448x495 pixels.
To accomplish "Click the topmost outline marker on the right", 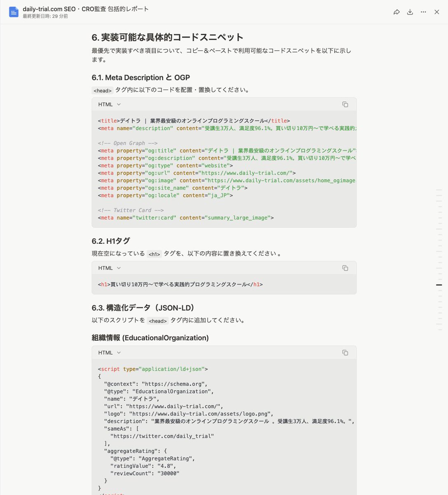I will click(x=439, y=190).
